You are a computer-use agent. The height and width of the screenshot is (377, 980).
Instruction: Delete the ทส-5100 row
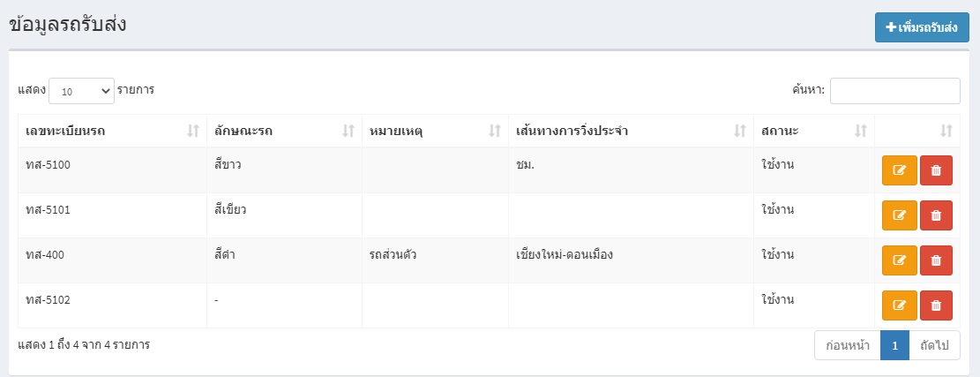pos(936,170)
